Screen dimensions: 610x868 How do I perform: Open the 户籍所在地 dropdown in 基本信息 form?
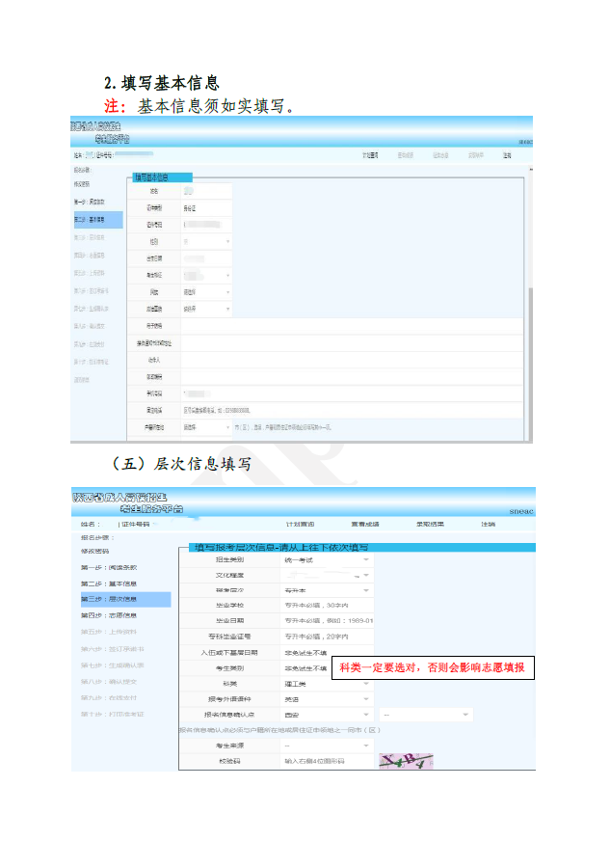point(205,426)
